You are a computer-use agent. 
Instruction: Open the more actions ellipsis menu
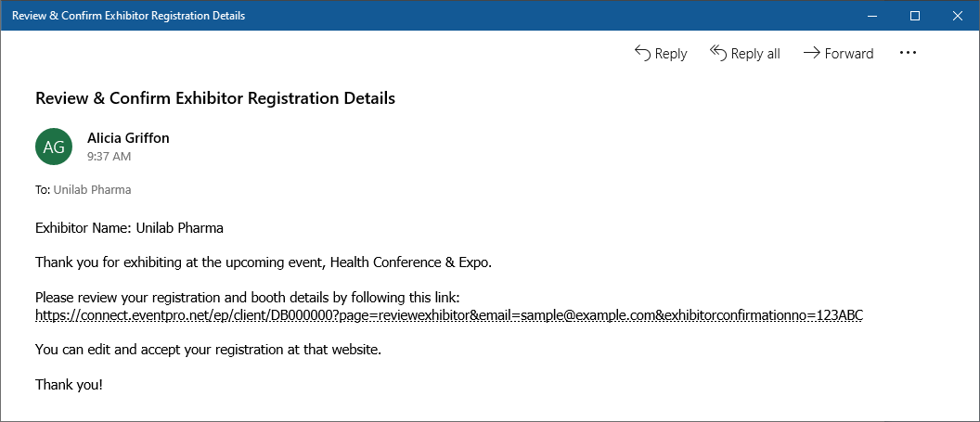908,53
